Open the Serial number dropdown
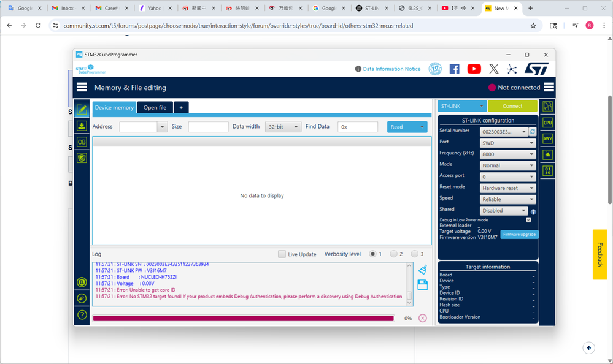 point(504,132)
